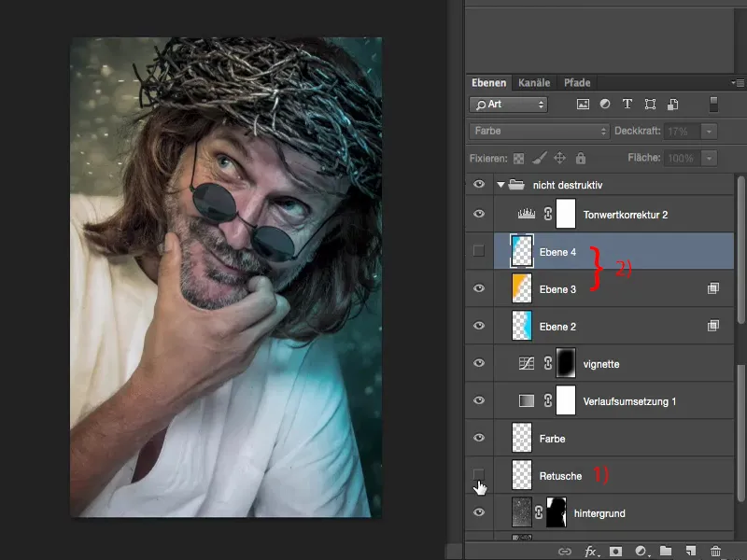The width and height of the screenshot is (747, 560).
Task: Open the Layer Styles (fx) icon
Action: point(591,552)
